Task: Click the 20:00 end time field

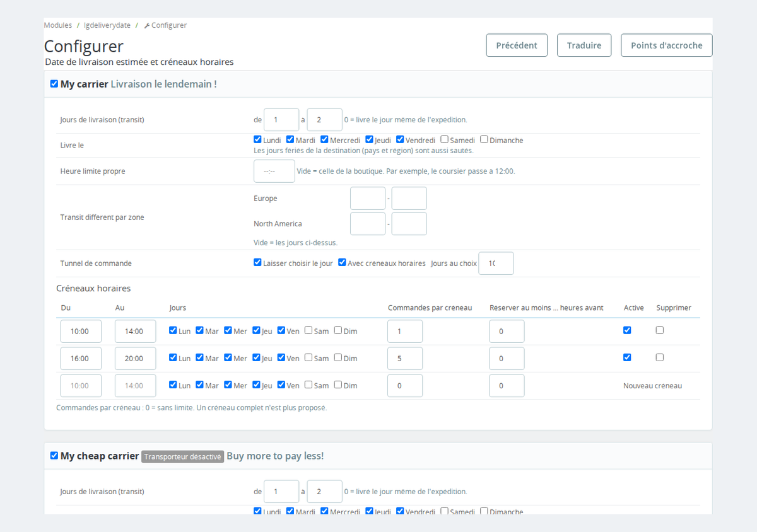Action: [135, 359]
